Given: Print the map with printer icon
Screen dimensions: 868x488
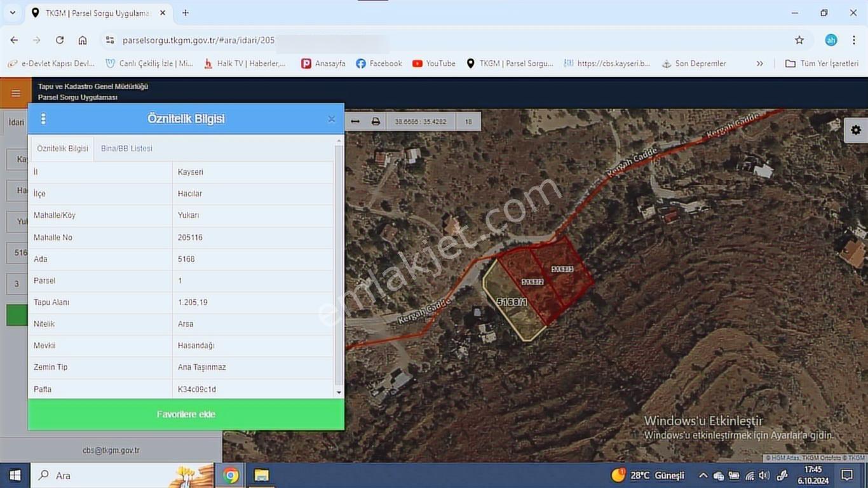Looking at the screenshot, I should coord(376,121).
